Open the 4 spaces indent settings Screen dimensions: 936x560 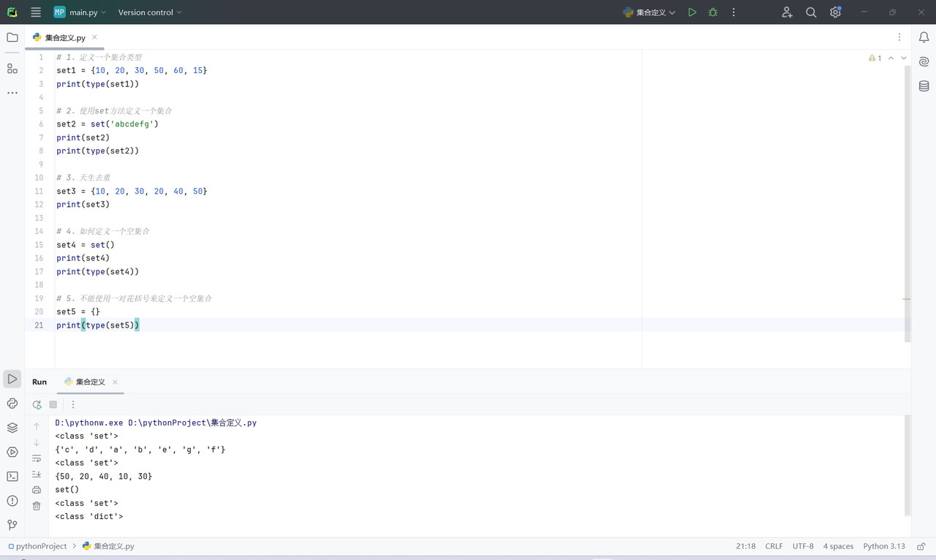[838, 546]
